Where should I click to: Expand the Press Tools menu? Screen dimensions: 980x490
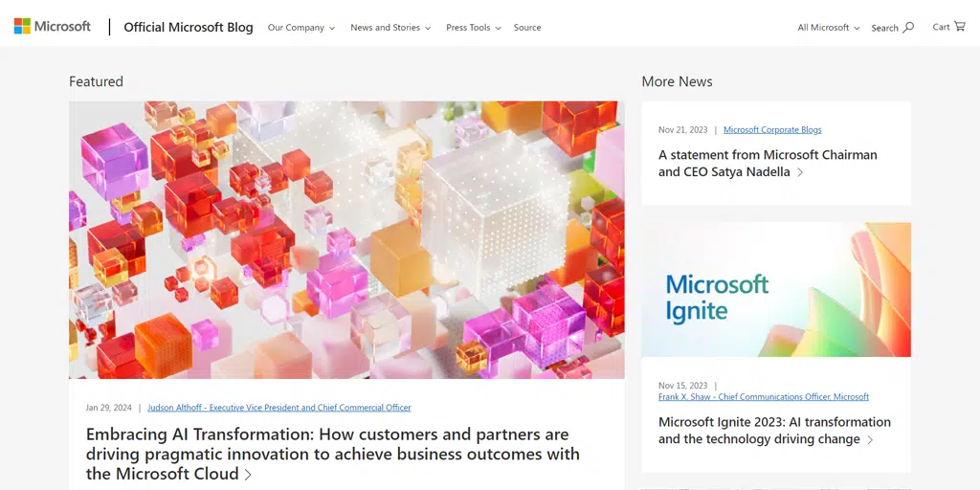coord(473,28)
